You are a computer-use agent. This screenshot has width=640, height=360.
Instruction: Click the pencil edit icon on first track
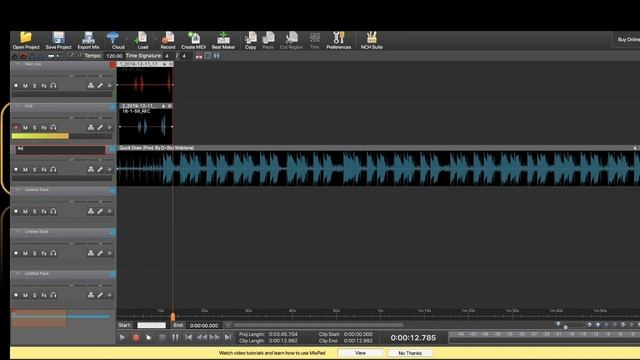point(100,86)
